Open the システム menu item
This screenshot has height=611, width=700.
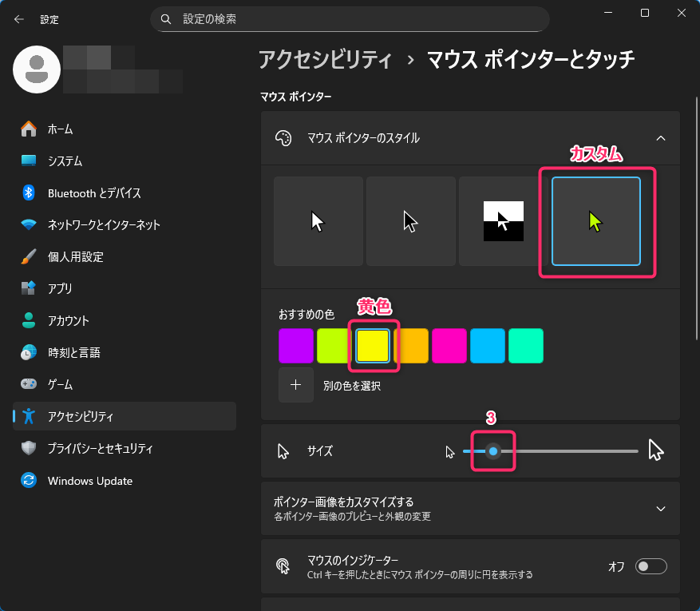click(65, 161)
